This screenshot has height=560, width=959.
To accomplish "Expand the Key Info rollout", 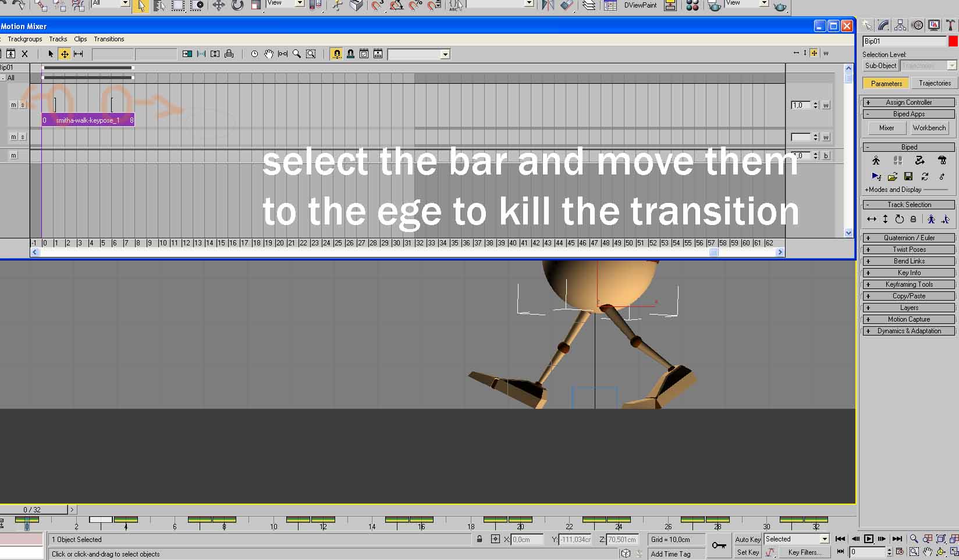I will click(909, 273).
